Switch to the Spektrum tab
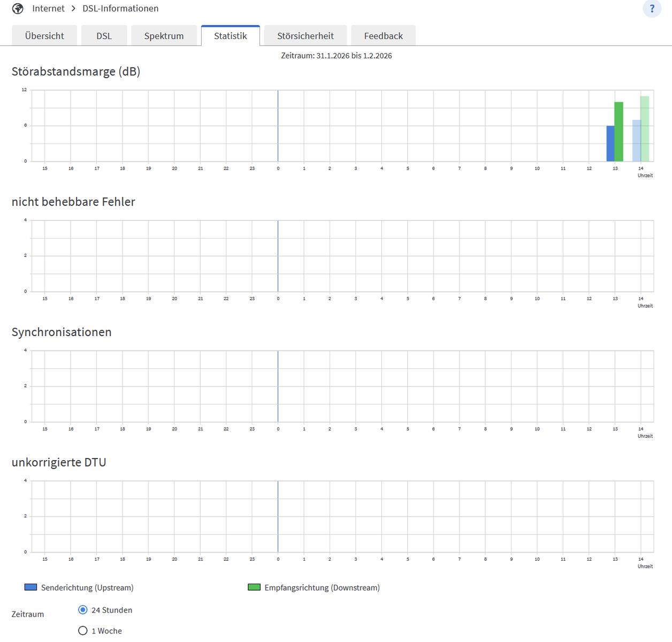Screen dimensions: 672x642 pyautogui.click(x=164, y=36)
